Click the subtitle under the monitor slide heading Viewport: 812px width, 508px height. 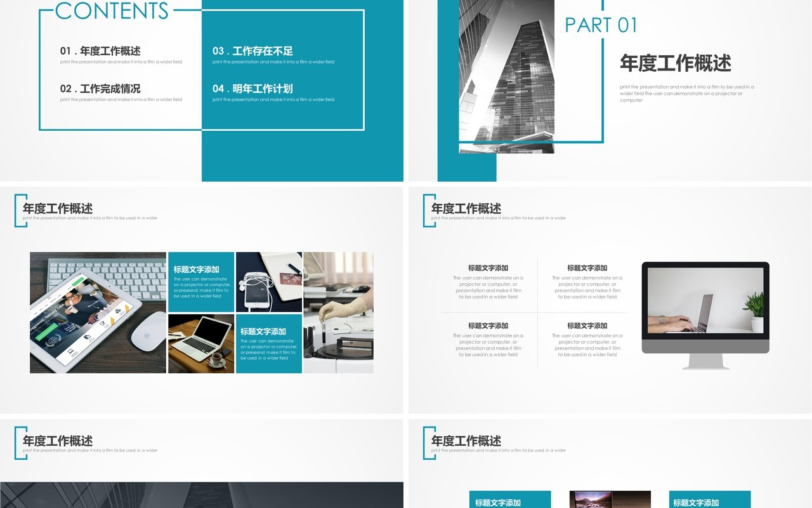point(499,218)
